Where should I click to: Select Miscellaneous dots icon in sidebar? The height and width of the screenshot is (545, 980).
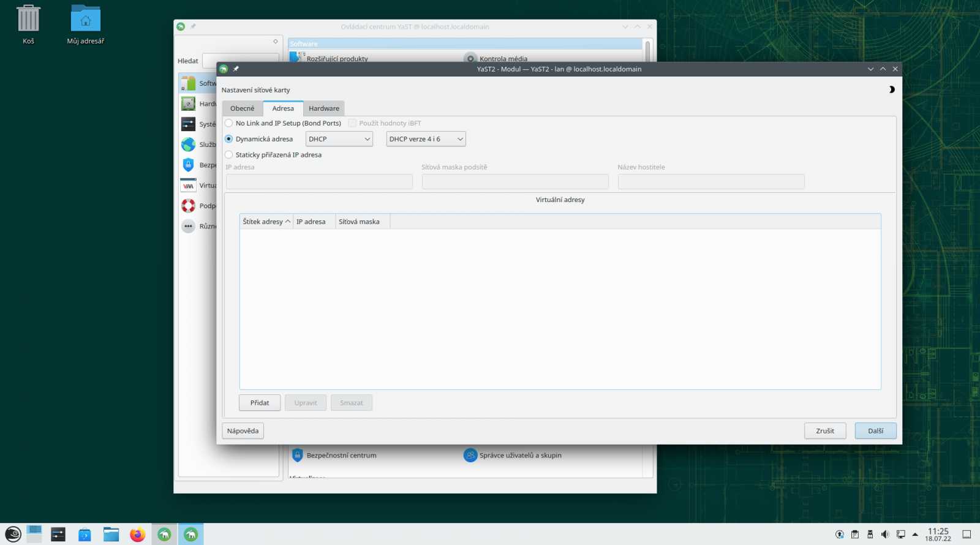[188, 226]
